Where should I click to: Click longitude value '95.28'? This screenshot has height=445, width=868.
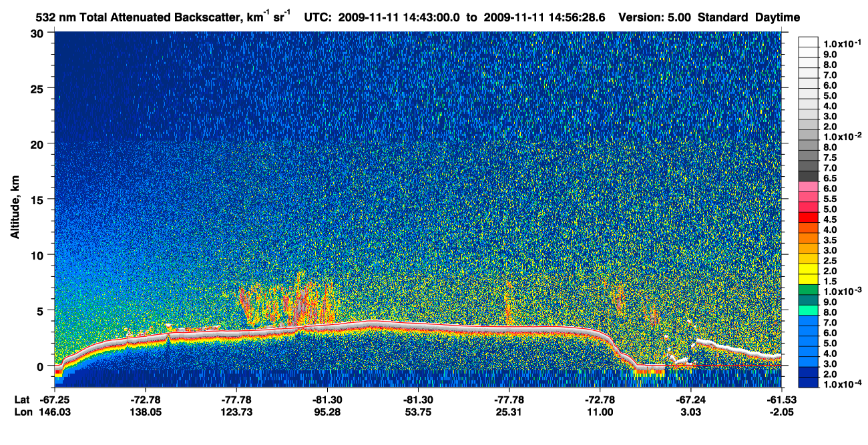(x=327, y=412)
